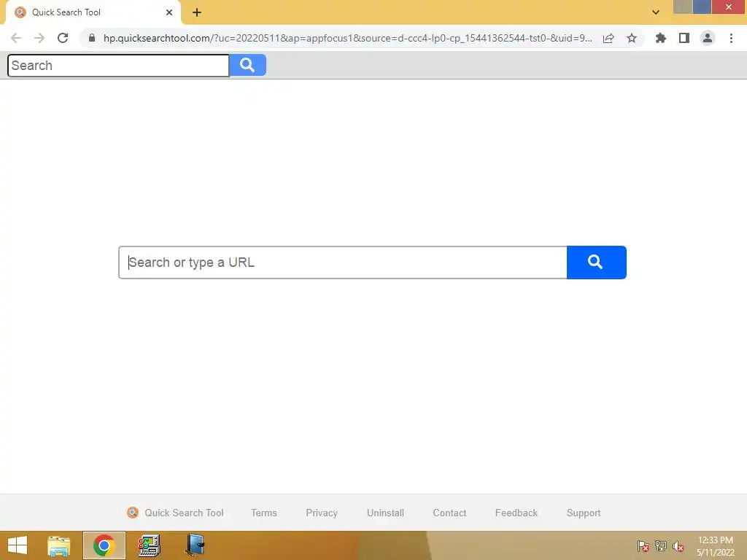This screenshot has width=747, height=560.
Task: Close the Quick Search Tool tab
Action: 169,12
